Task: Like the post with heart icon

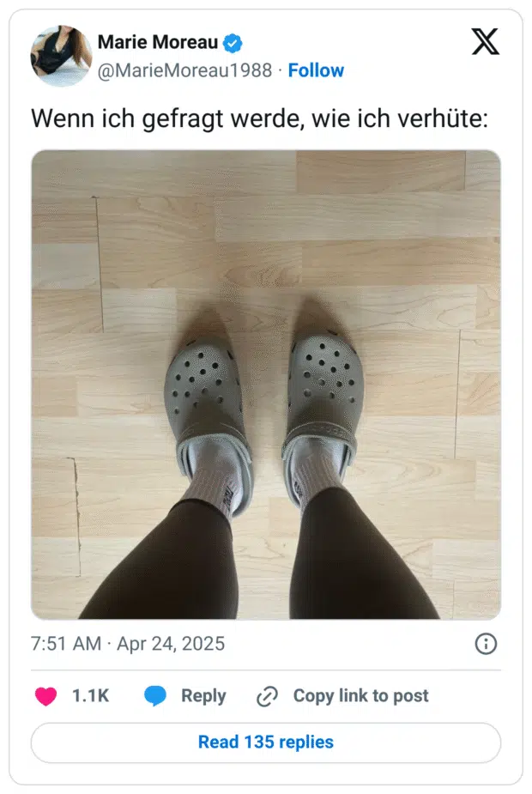Action: (45, 696)
